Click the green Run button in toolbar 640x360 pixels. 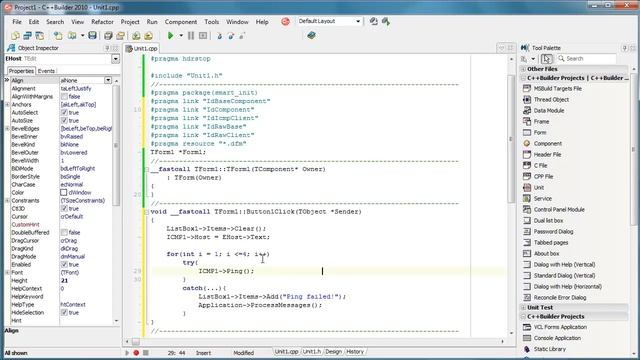[170, 36]
